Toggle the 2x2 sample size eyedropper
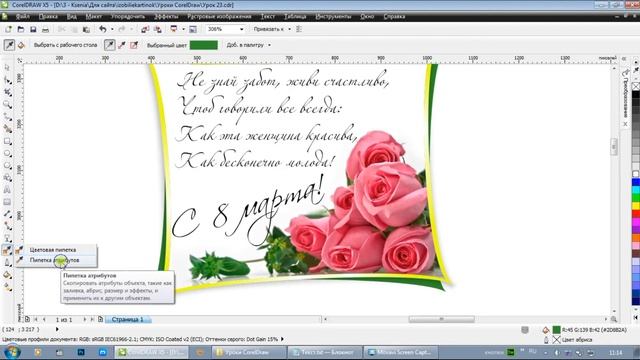The width and height of the screenshot is (640, 360). [122, 45]
